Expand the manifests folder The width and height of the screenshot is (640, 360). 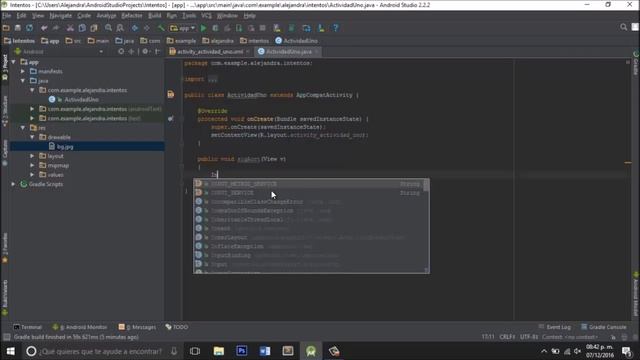tap(23, 71)
